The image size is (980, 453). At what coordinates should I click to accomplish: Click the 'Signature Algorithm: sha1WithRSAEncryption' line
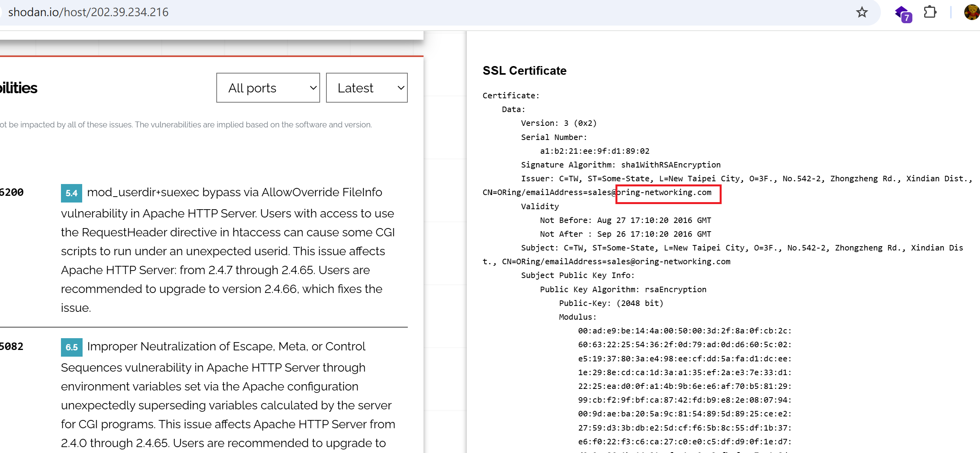pos(621,165)
